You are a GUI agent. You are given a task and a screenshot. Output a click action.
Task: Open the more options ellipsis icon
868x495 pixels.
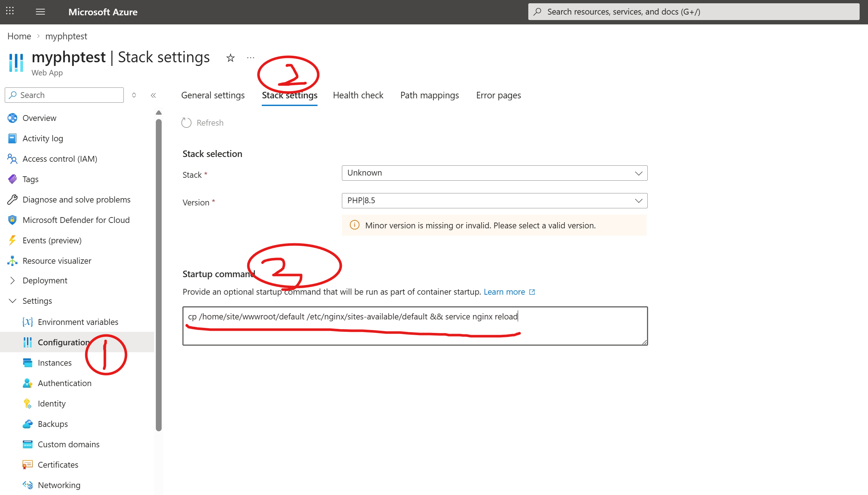[250, 58]
